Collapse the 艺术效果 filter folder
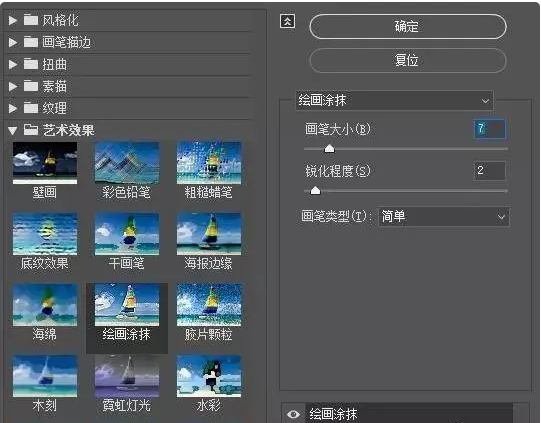The image size is (541, 423). 13,130
